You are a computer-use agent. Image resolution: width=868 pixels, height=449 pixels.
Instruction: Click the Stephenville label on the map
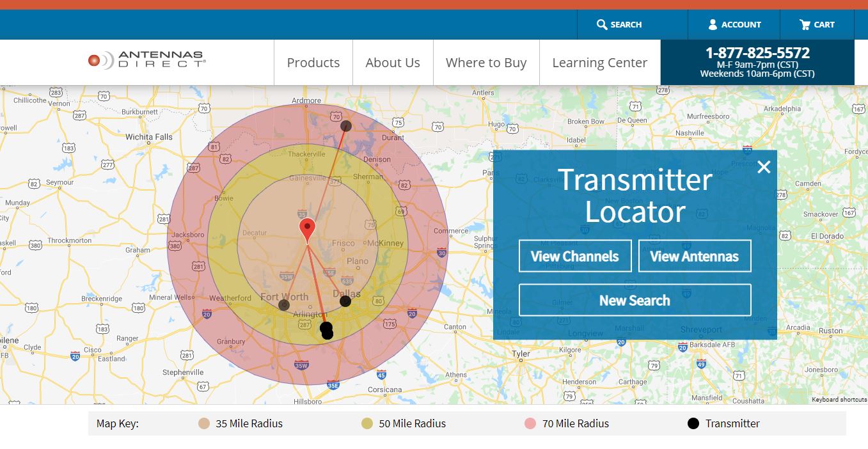(x=183, y=372)
